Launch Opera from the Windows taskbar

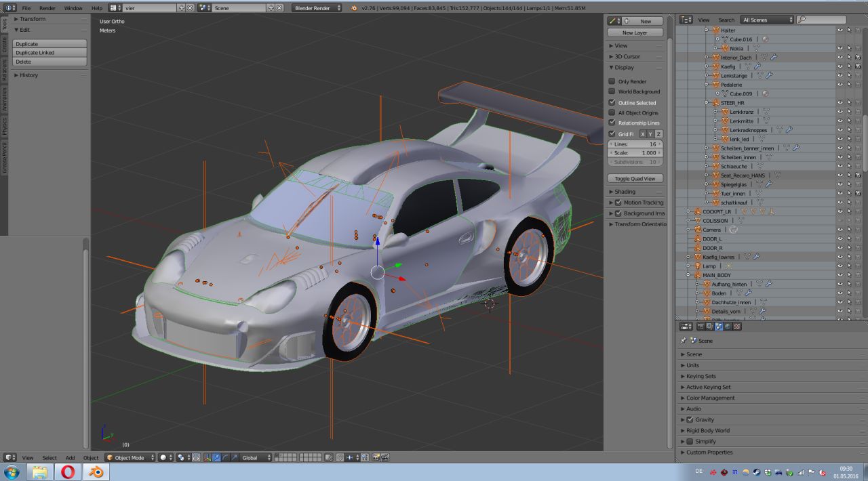[x=68, y=472]
